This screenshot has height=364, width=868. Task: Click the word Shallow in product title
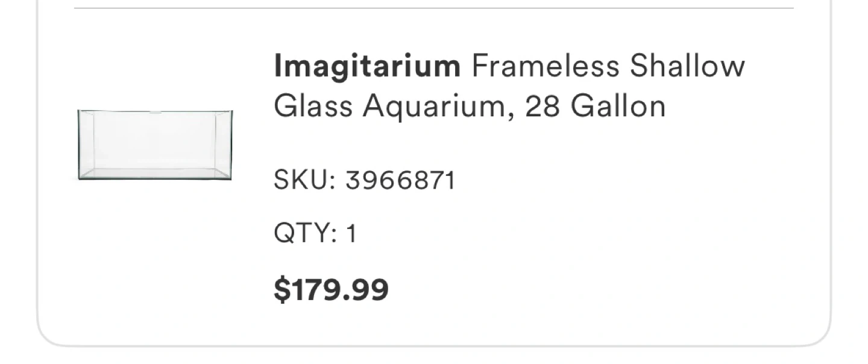(687, 66)
